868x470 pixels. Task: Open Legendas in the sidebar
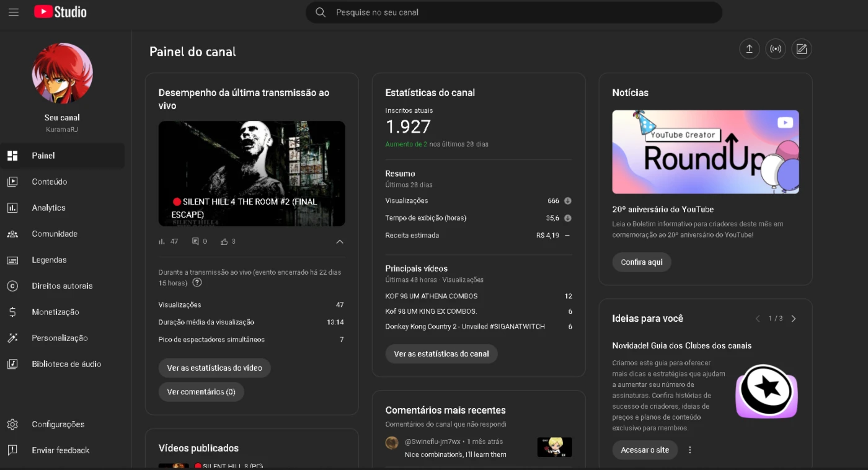tap(62, 260)
